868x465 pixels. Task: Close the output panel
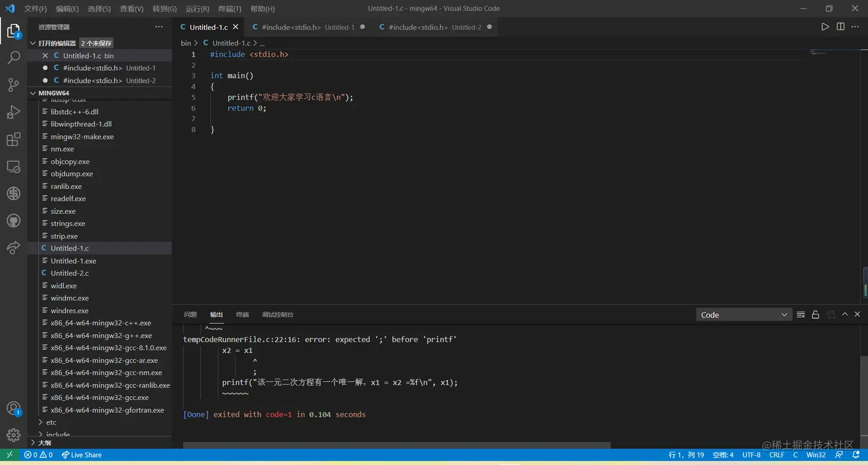coord(858,315)
